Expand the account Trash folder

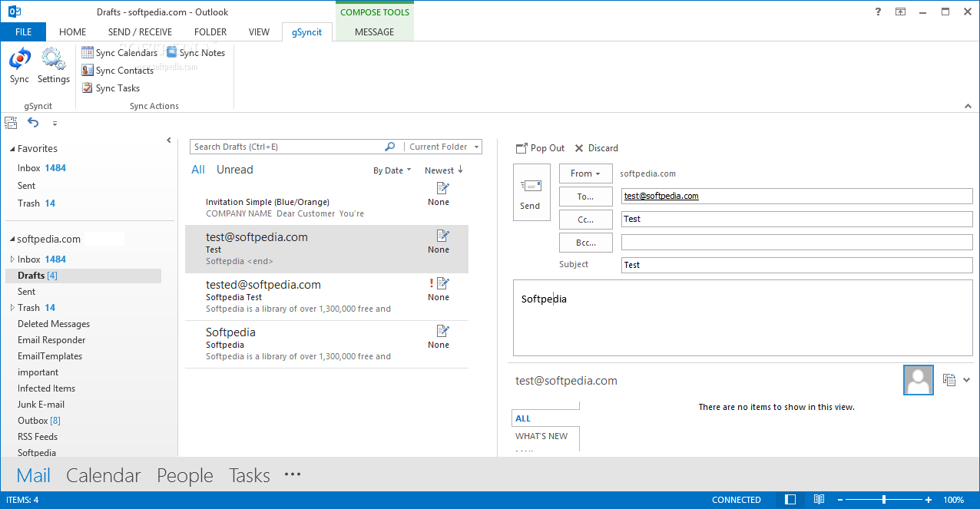(12, 308)
